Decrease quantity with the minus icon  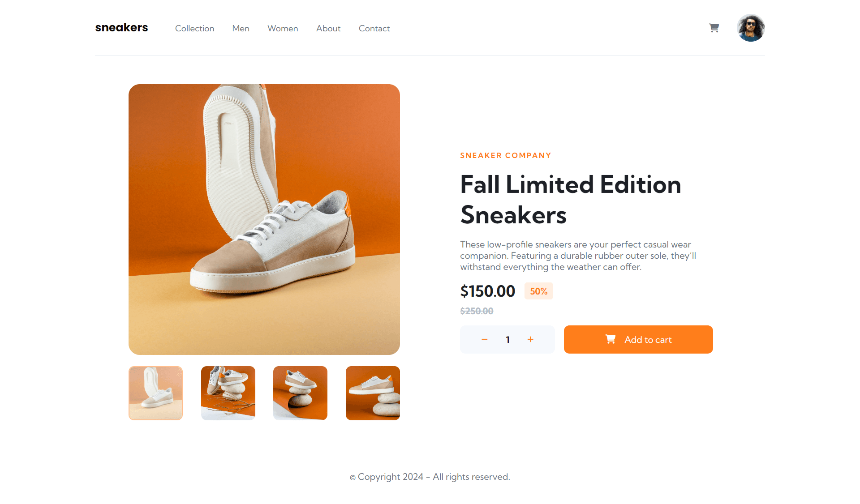coord(484,339)
